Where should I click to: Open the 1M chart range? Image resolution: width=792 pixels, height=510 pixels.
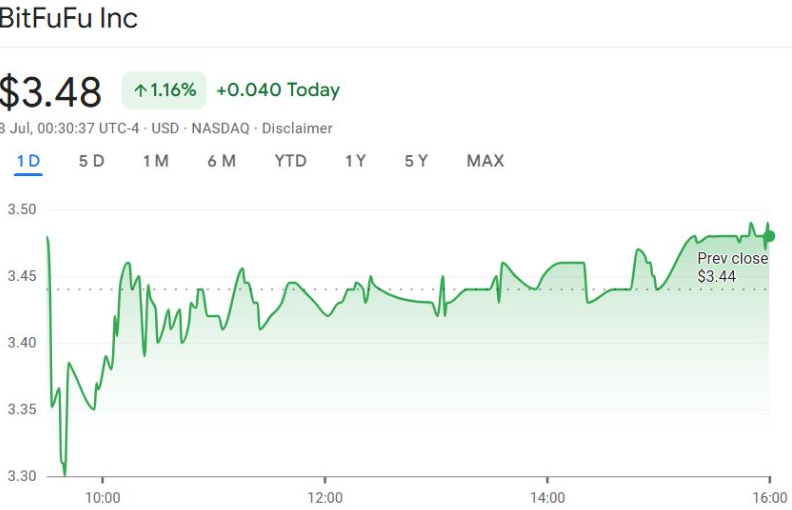click(155, 161)
